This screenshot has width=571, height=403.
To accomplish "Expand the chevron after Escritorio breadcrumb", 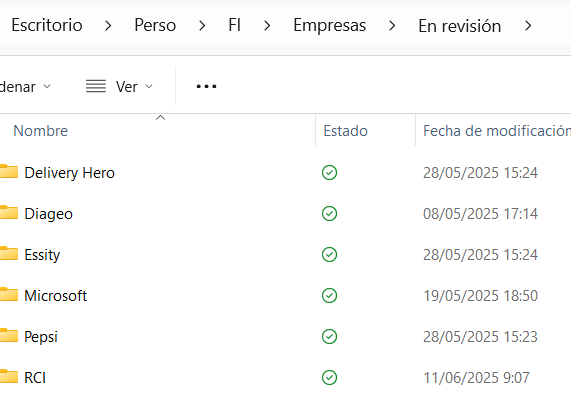I will click(x=108, y=26).
